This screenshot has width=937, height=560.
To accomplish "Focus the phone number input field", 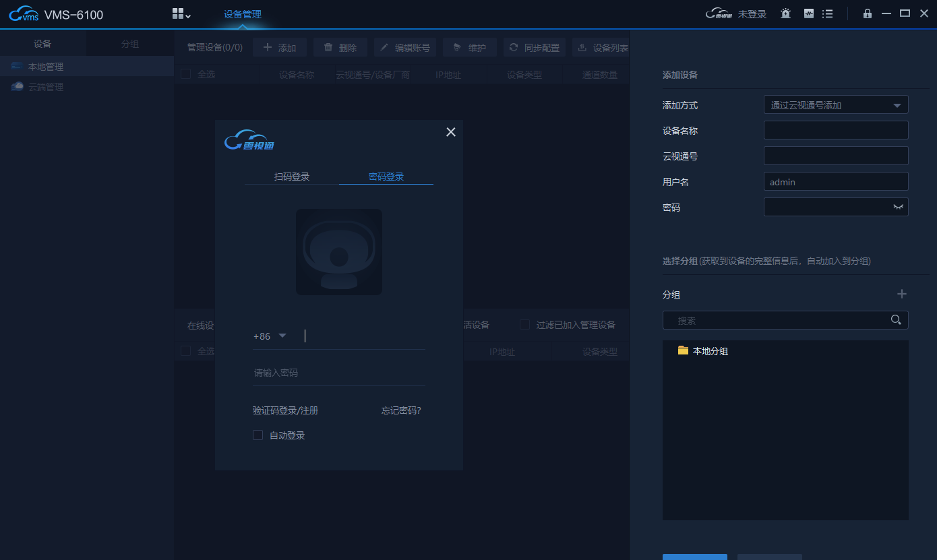I will pyautogui.click(x=364, y=336).
